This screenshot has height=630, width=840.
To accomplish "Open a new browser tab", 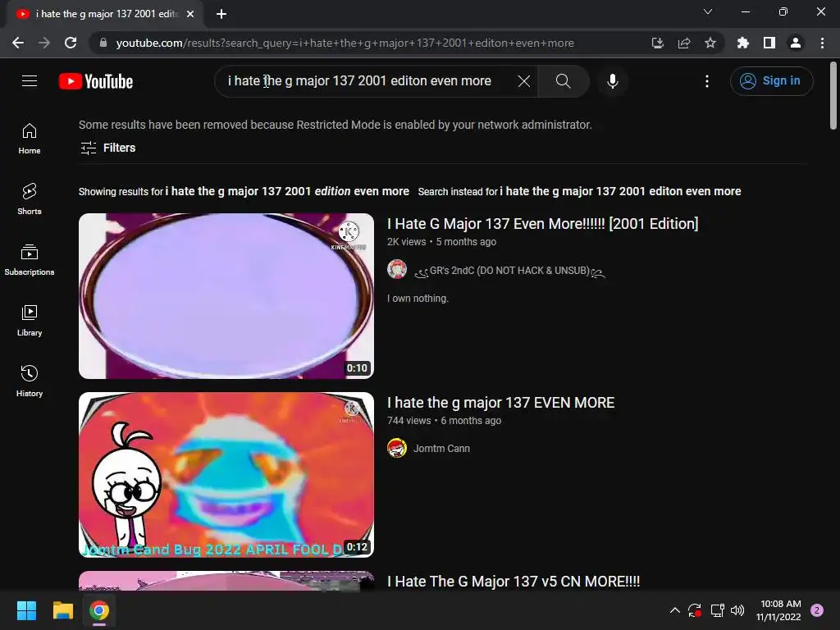I will (x=221, y=14).
